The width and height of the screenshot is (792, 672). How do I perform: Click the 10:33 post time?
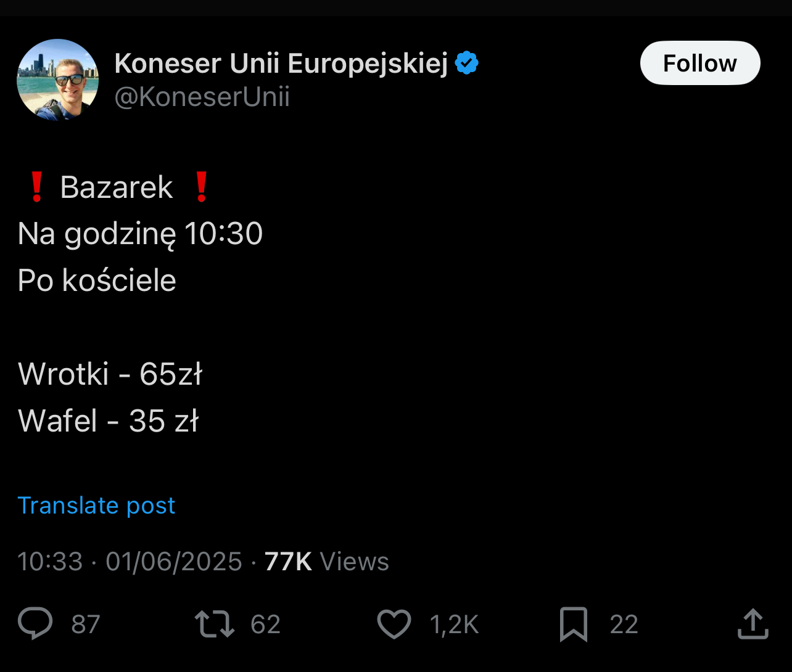[x=50, y=562]
